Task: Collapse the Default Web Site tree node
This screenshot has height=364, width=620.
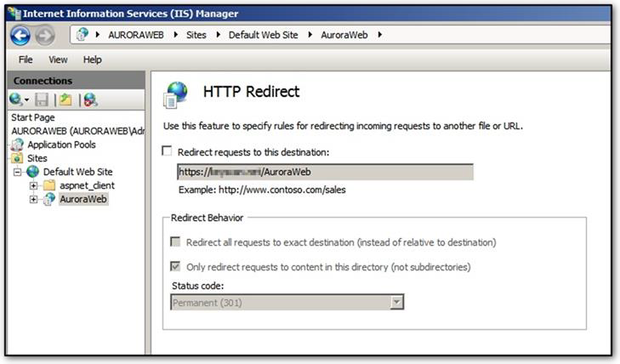Action: point(16,172)
